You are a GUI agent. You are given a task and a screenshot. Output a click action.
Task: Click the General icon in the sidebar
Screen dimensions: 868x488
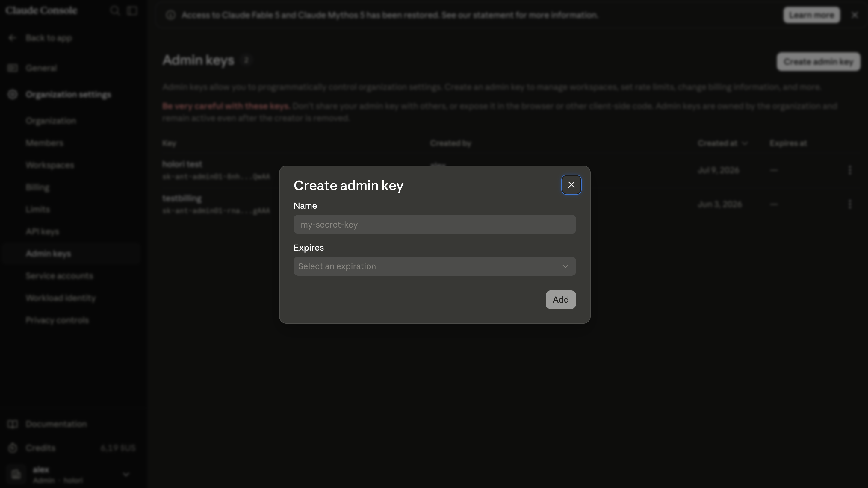point(13,68)
